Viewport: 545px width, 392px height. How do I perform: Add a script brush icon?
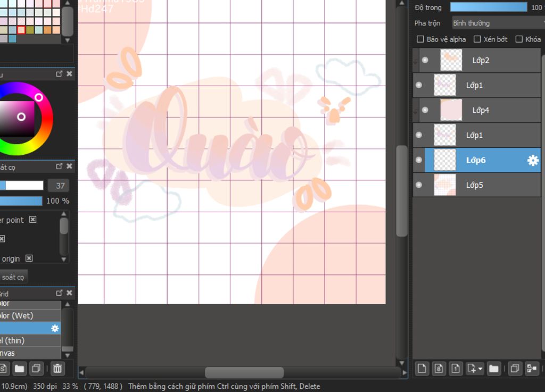click(3, 369)
